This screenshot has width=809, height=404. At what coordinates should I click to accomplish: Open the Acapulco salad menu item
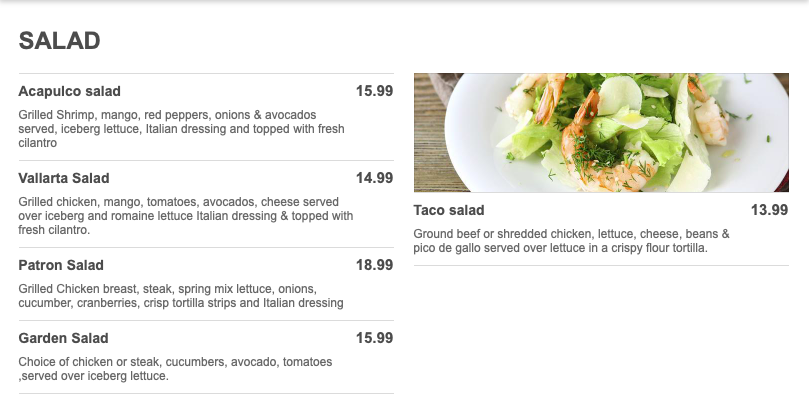point(69,91)
